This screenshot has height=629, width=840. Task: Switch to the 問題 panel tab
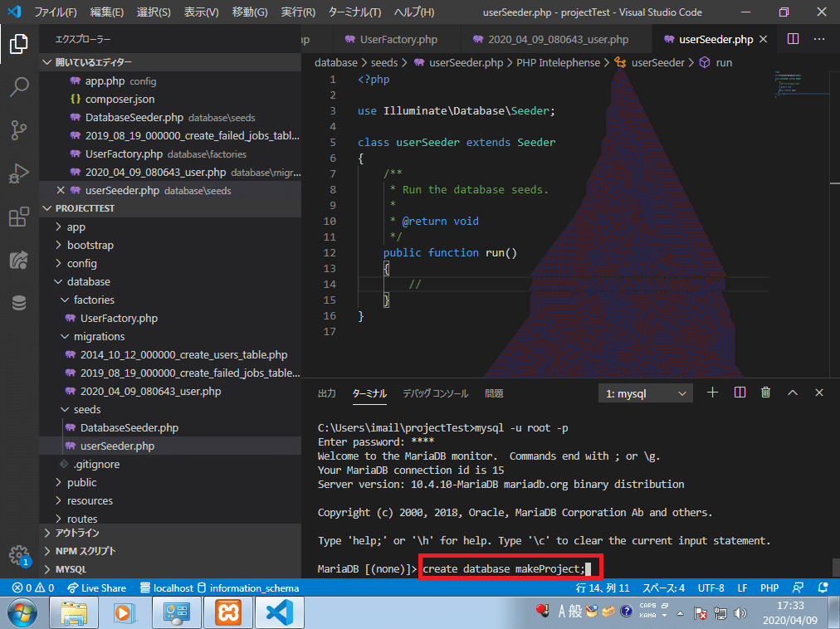[x=494, y=393]
